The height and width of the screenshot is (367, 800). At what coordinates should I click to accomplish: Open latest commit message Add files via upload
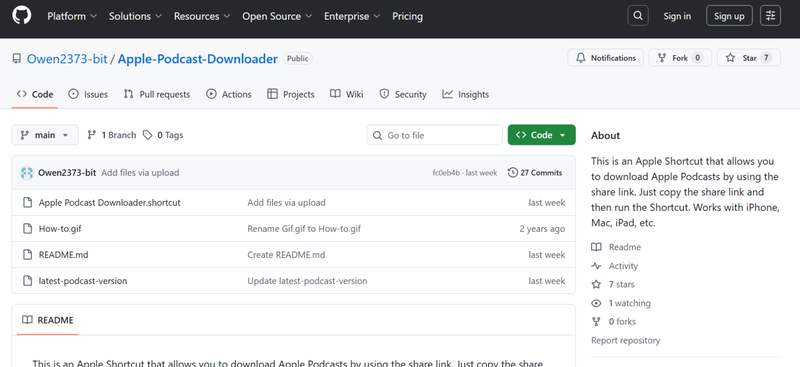point(140,173)
